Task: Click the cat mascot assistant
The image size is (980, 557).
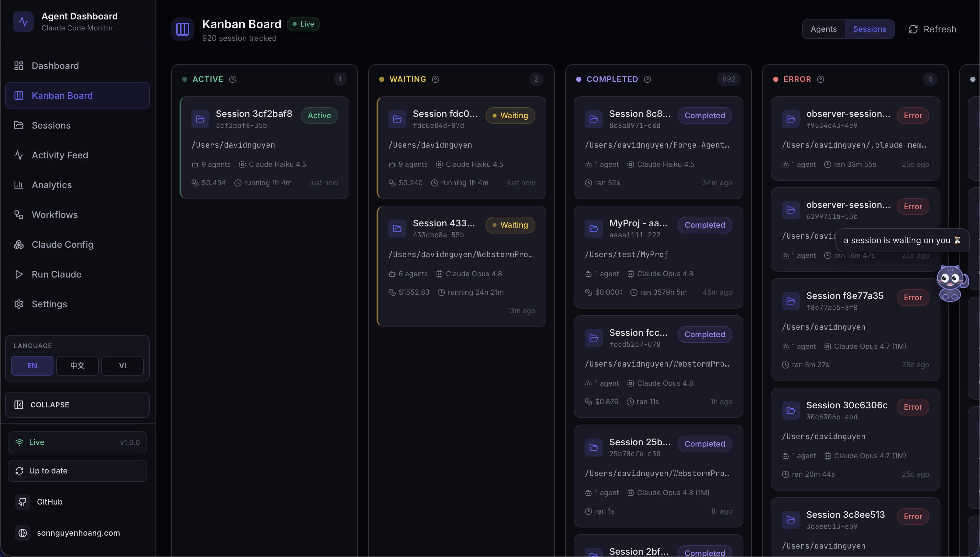Action: pyautogui.click(x=952, y=283)
